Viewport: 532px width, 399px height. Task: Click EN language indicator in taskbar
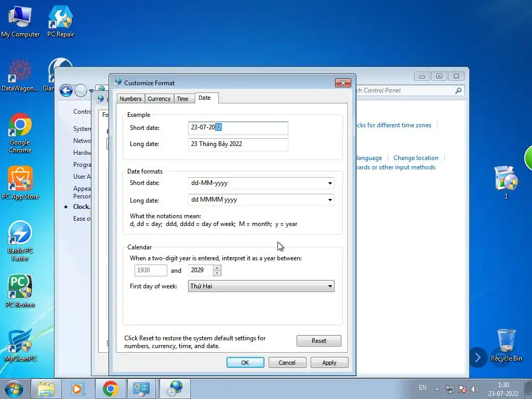click(x=422, y=388)
